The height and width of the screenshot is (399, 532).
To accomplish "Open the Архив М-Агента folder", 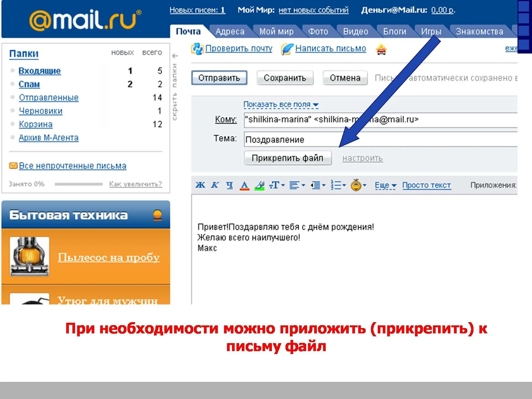I will (x=49, y=138).
